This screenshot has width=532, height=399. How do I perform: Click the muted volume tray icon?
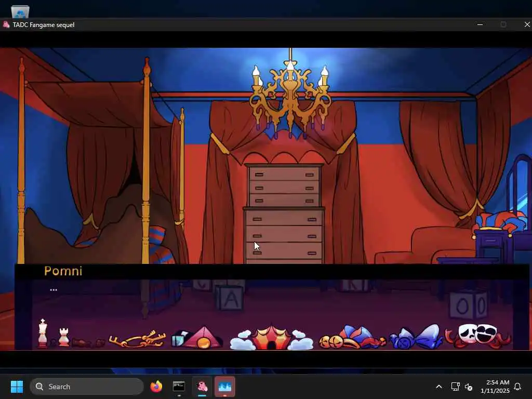pos(469,387)
